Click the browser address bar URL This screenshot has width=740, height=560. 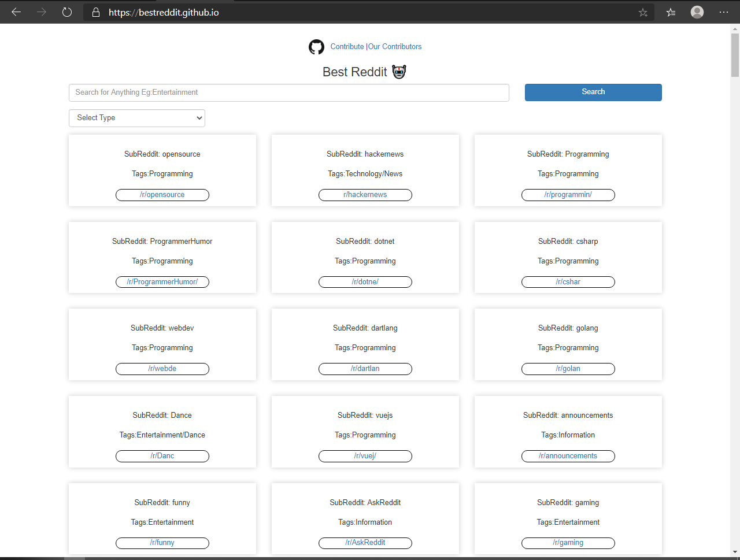[x=164, y=12]
